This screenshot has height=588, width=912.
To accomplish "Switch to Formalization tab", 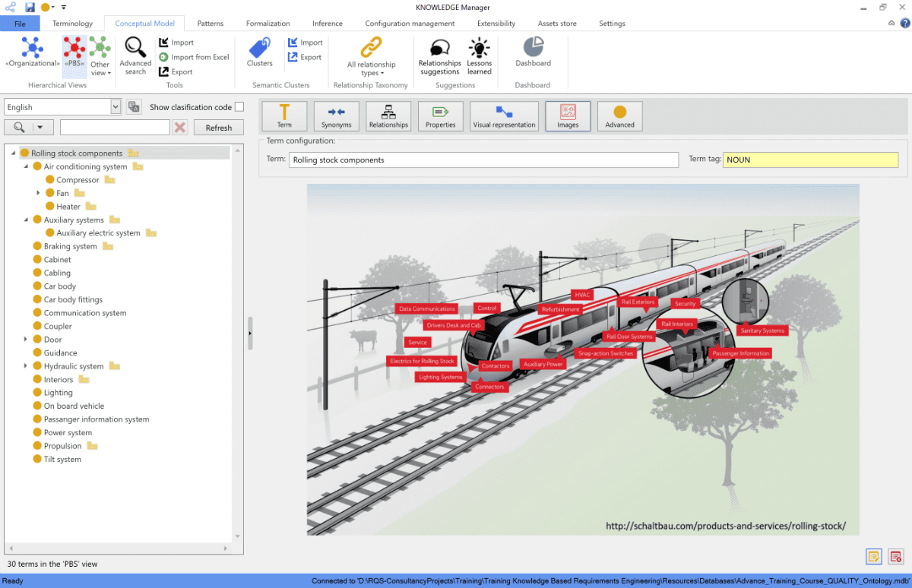I will 268,24.
